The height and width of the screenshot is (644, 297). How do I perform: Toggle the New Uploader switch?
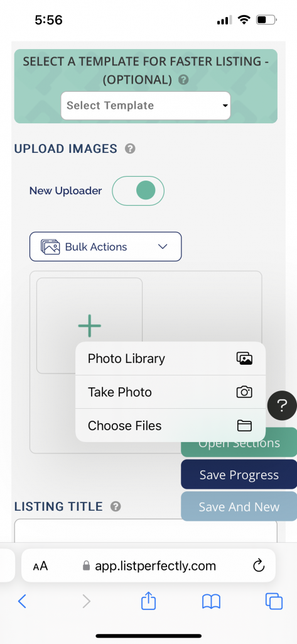click(x=138, y=191)
